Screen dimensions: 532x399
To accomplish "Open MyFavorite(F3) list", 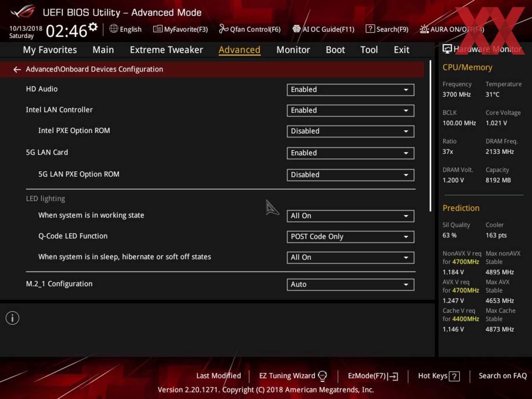I will click(x=180, y=29).
